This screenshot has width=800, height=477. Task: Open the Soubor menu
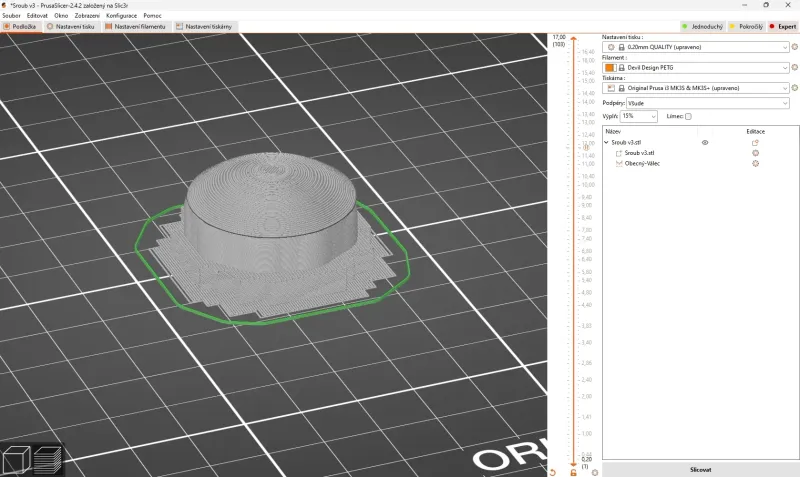click(x=11, y=16)
